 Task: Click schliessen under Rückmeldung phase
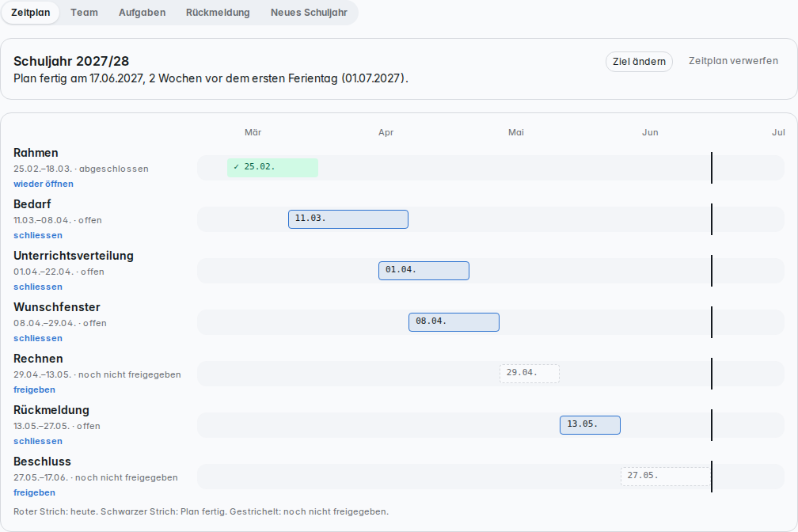tap(38, 441)
